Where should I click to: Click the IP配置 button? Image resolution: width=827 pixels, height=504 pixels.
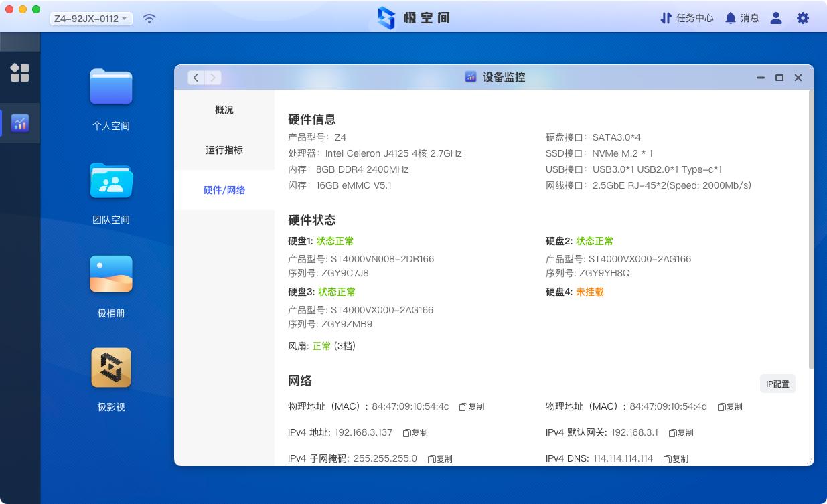coord(777,384)
